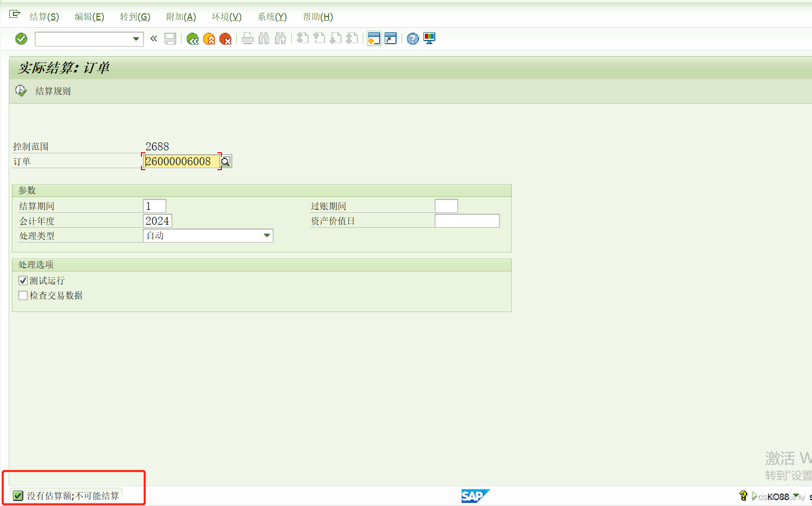Open SAP Help via the question mark icon

tap(412, 39)
